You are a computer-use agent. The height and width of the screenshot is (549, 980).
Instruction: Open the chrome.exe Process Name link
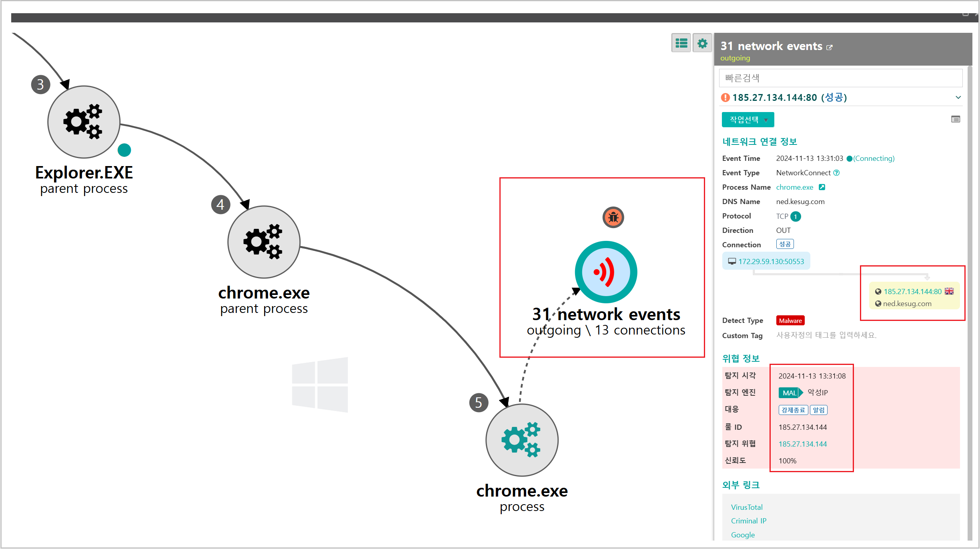coord(795,187)
